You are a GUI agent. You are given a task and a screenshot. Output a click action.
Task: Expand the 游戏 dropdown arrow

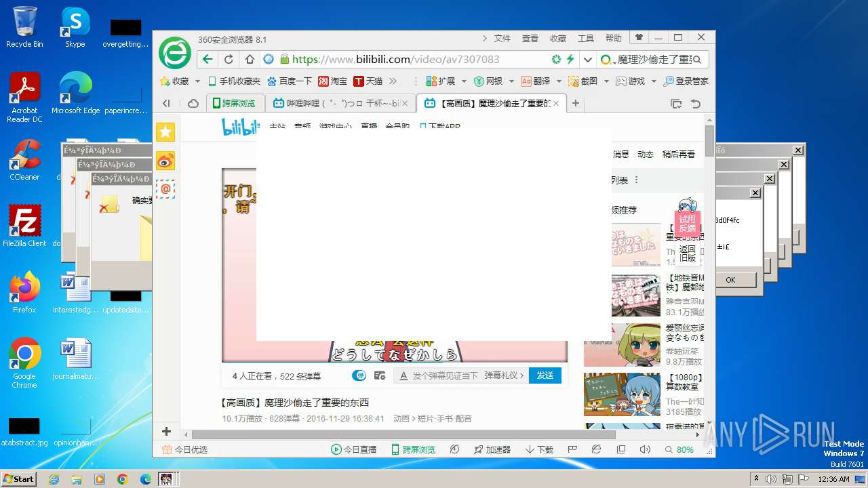[x=654, y=81]
